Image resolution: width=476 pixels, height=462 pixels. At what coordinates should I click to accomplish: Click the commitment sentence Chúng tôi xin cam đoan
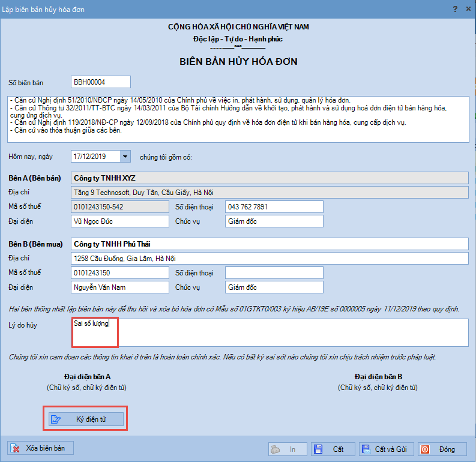(x=222, y=357)
